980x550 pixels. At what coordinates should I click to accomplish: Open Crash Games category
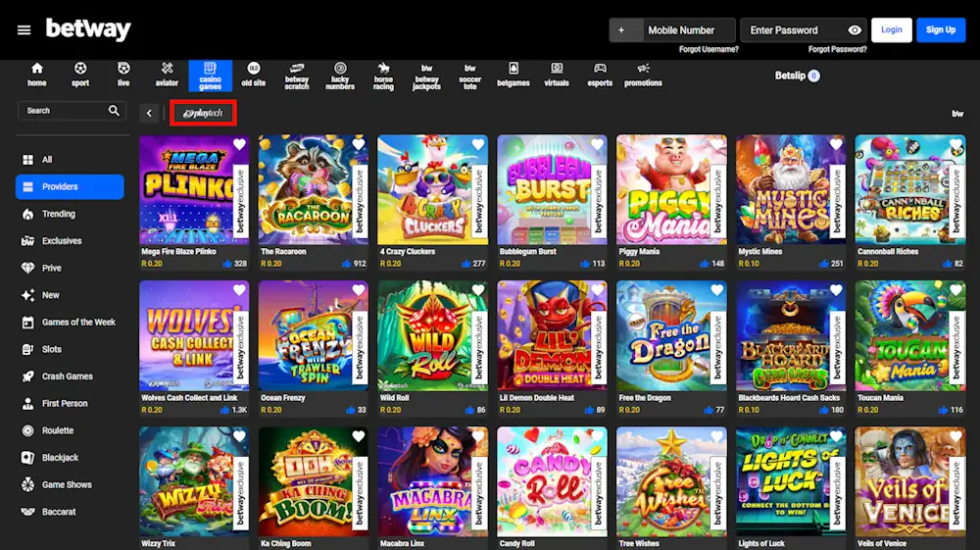70,376
